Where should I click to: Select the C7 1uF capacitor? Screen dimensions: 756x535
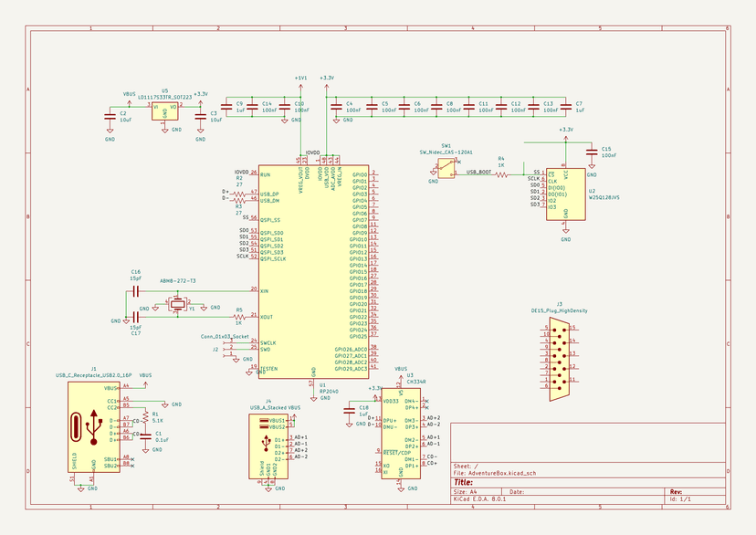click(566, 107)
